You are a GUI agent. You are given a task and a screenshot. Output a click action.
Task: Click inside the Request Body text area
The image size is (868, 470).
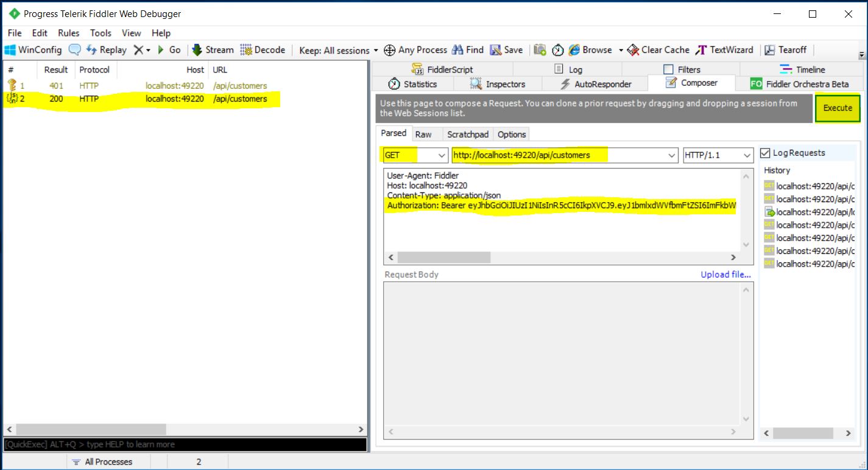(x=562, y=354)
